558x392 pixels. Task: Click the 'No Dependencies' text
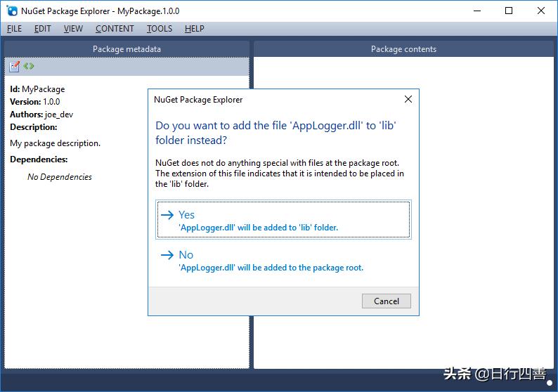click(x=60, y=177)
